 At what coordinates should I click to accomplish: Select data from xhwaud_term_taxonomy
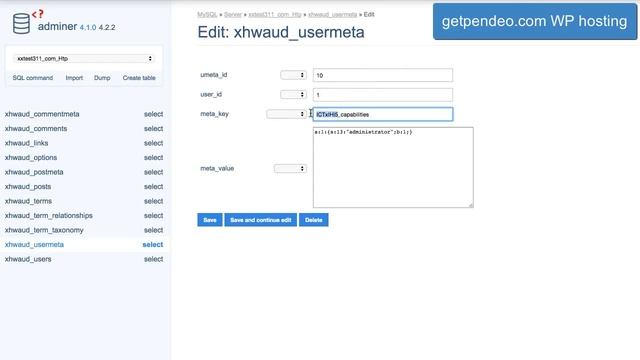coord(153,230)
